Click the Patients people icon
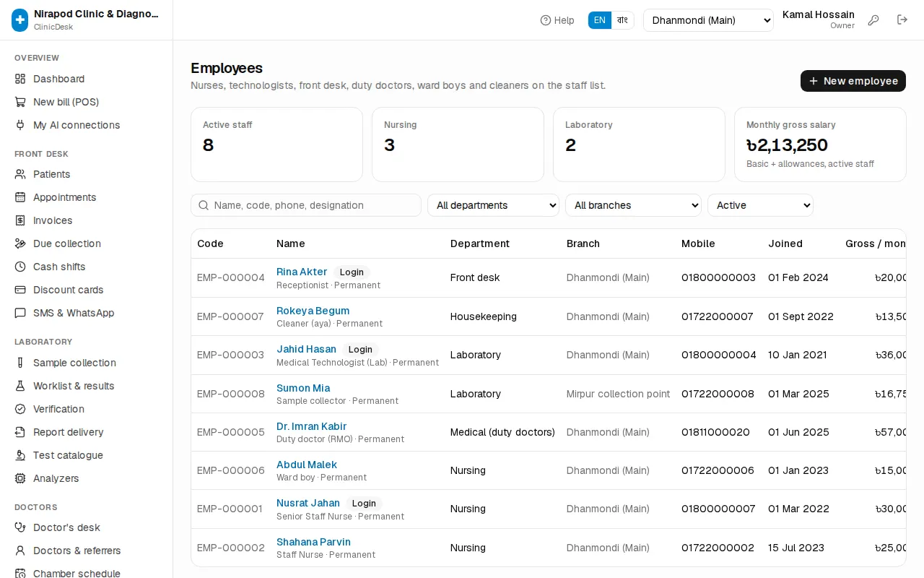 20,174
